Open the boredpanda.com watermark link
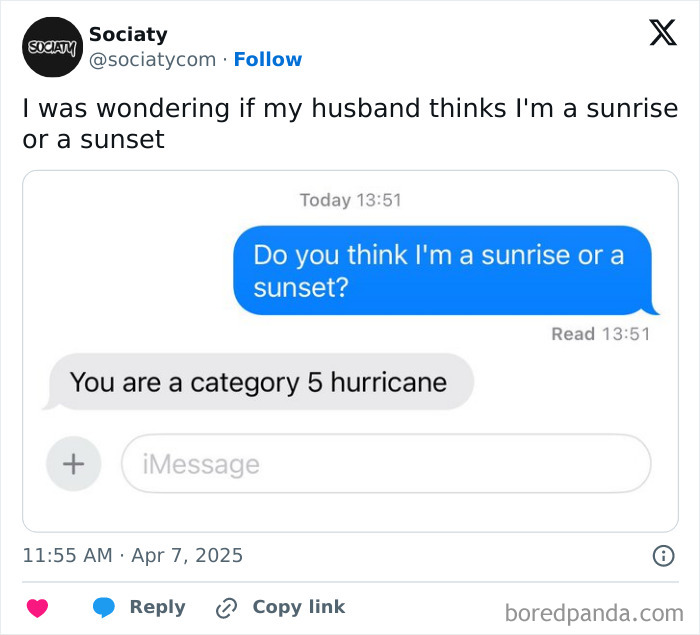This screenshot has width=700, height=635. click(594, 613)
